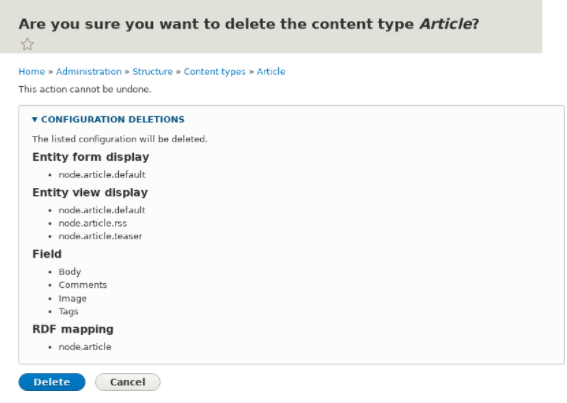Click the node.article.default item under Entity form display
This screenshot has width=567, height=403.
(102, 175)
